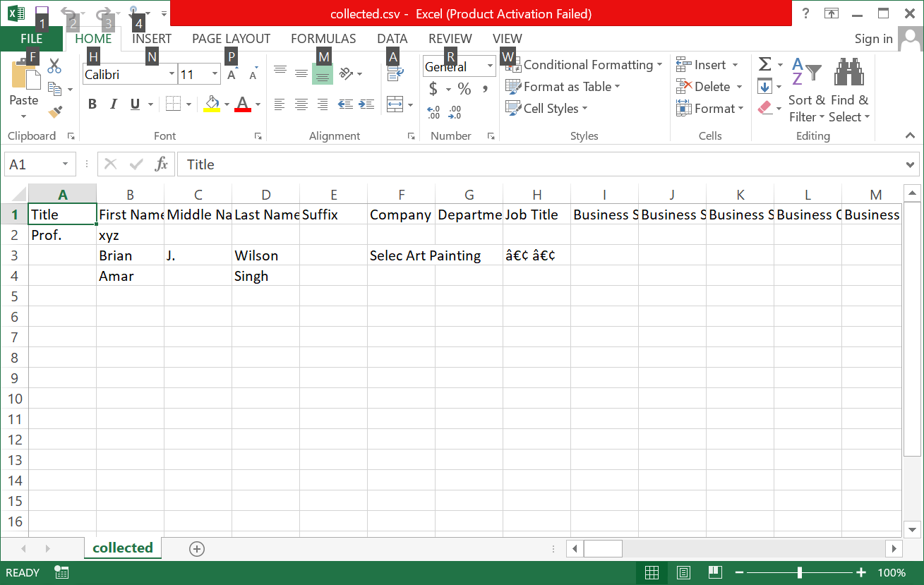Select the Italic formatting icon

pos(113,104)
